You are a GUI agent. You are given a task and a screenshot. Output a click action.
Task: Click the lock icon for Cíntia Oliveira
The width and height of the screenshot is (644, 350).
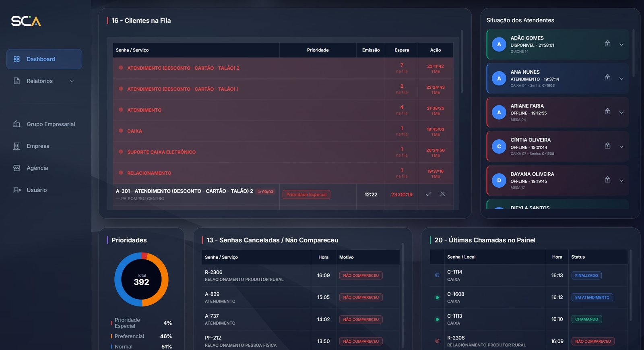(x=607, y=146)
